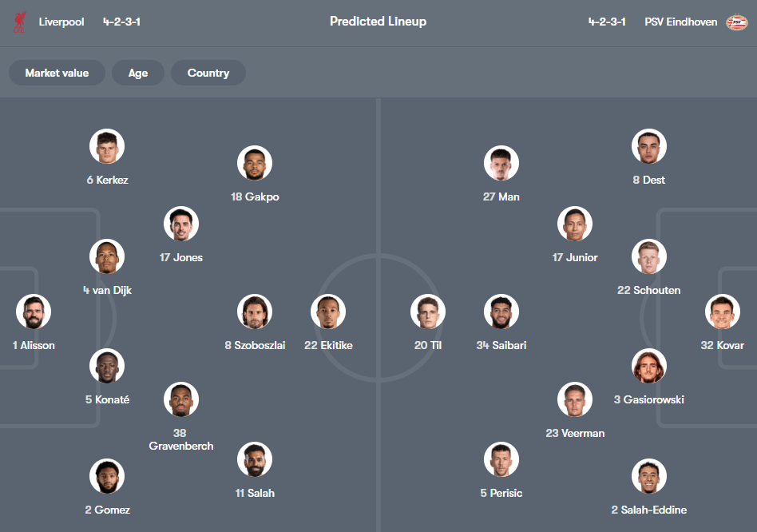
Task: Click Dest's portrait on the right flank
Action: (648, 146)
